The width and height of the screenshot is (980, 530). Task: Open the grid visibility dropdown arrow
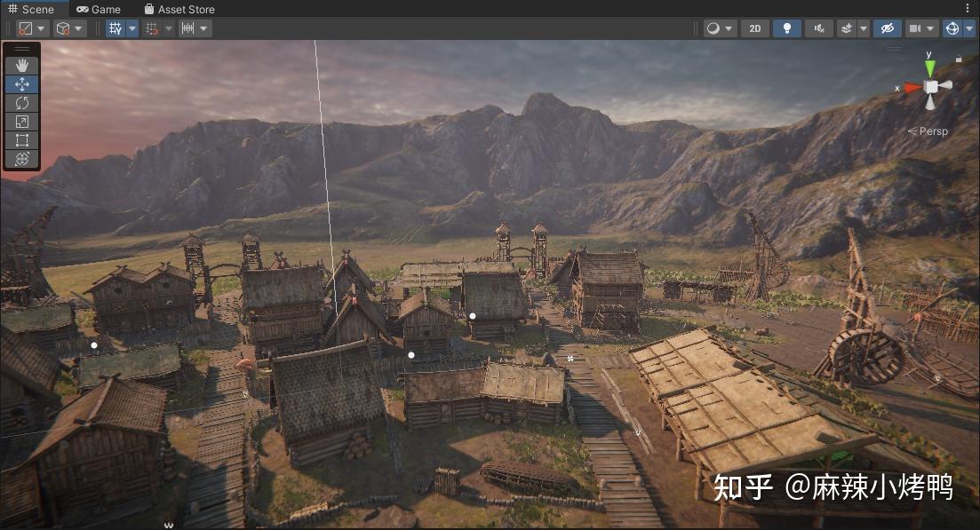click(132, 28)
